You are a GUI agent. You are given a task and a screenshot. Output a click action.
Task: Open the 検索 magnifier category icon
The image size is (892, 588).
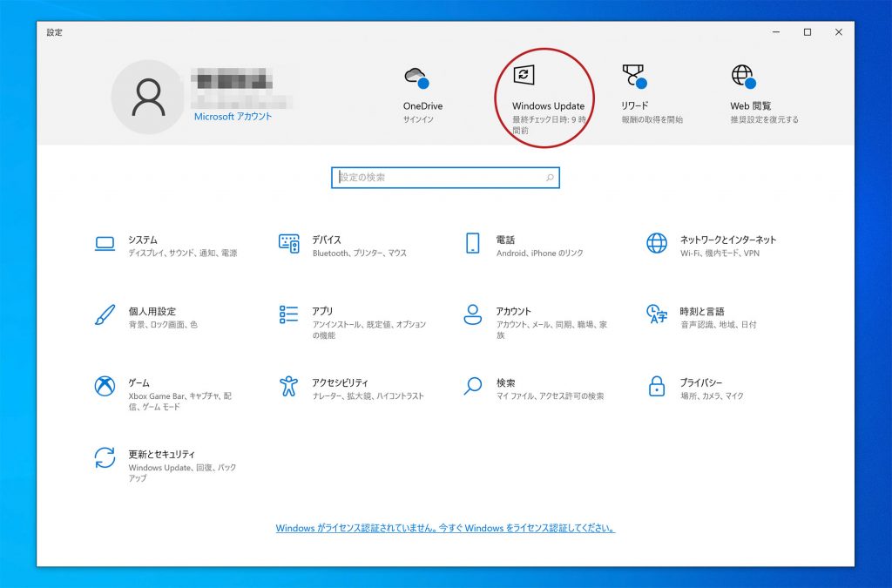(x=473, y=386)
